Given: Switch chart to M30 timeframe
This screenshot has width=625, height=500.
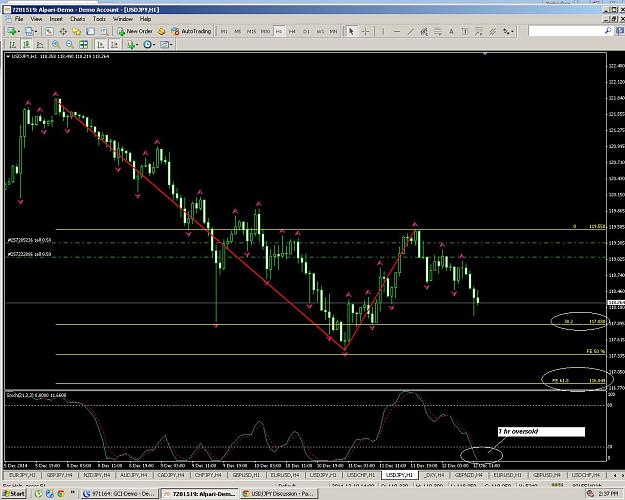Looking at the screenshot, I should tap(265, 31).
